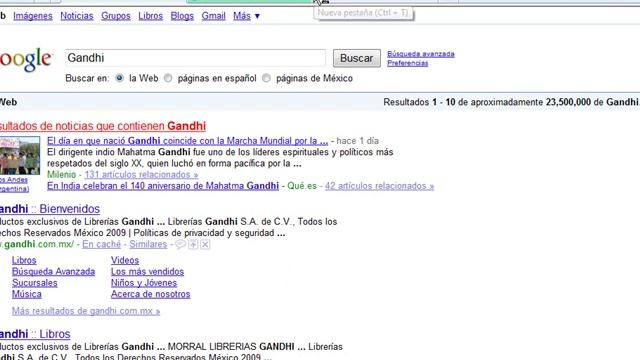This screenshot has height=360, width=640.
Task: Open the Similares link
Action: tap(148, 244)
